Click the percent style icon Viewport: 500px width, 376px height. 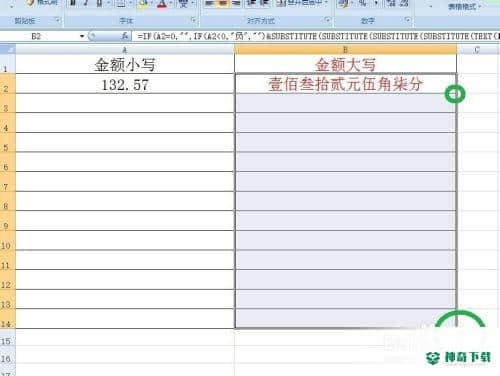pos(363,3)
